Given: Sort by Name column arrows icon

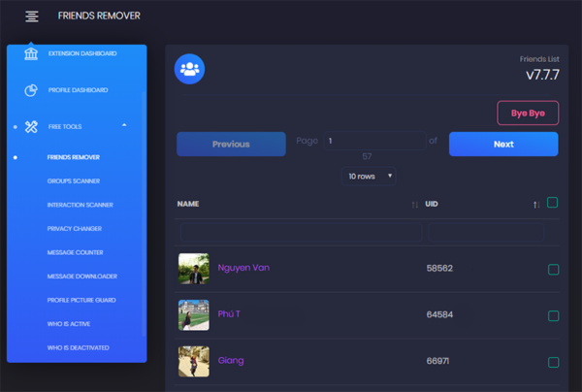Looking at the screenshot, I should tap(415, 205).
